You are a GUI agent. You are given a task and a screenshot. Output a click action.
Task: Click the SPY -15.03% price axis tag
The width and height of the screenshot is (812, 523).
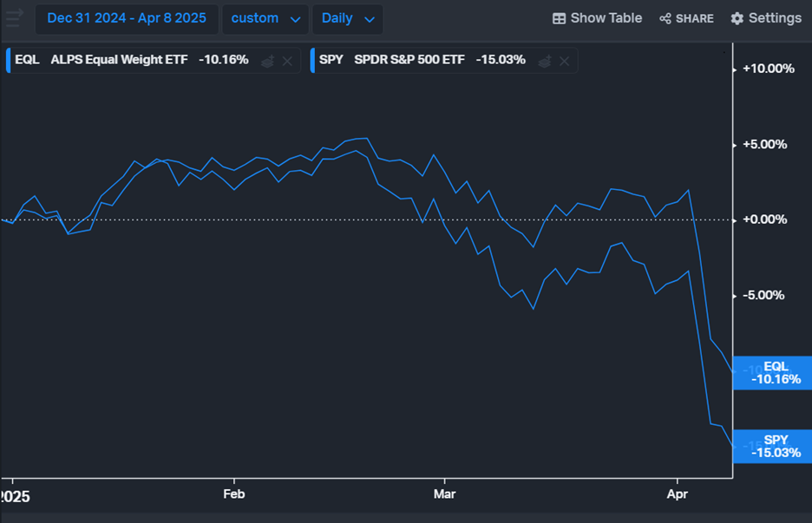click(772, 447)
